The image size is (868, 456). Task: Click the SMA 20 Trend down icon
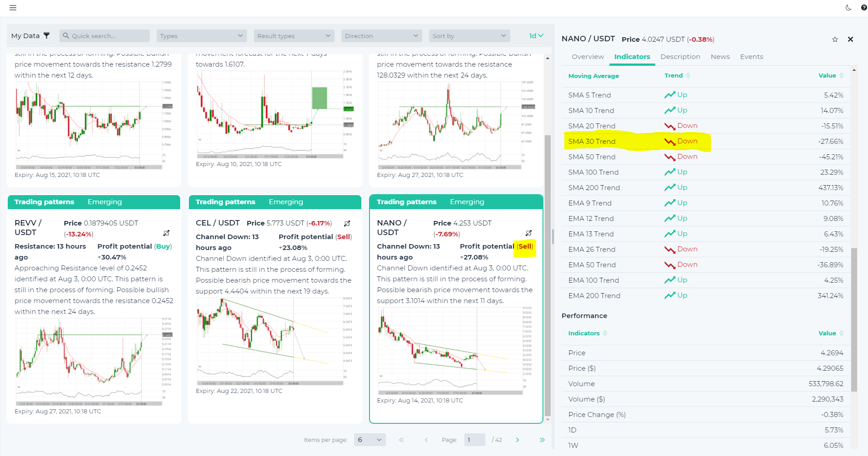pos(670,126)
